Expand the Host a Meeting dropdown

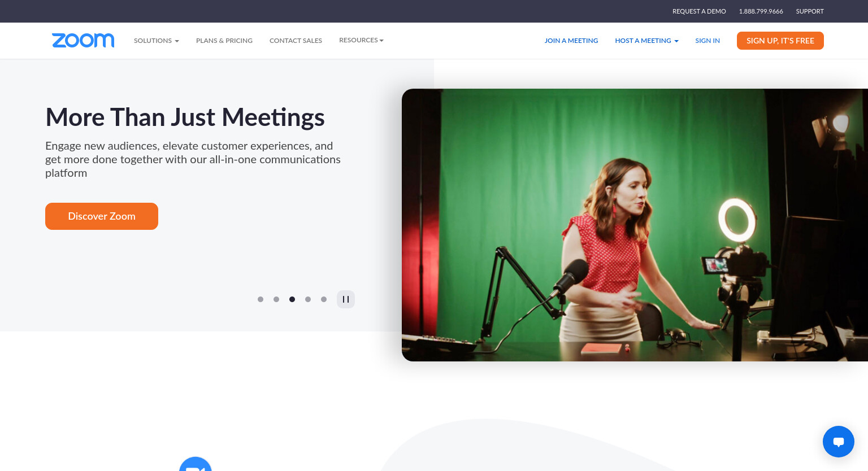coord(646,41)
